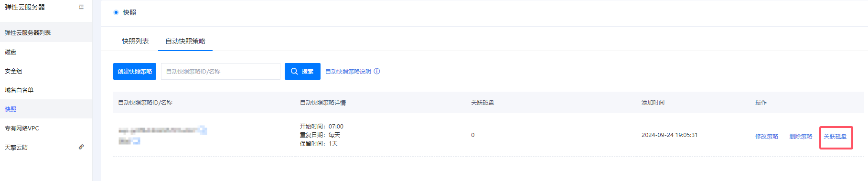
Task: Click 关联磁盘 action link
Action: coord(835,137)
